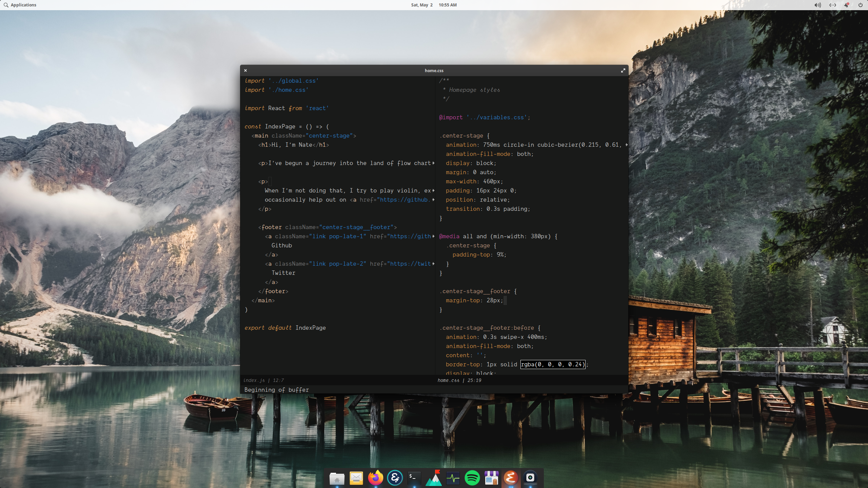Launch the Mail app from dock
The height and width of the screenshot is (488, 868).
pos(356,478)
